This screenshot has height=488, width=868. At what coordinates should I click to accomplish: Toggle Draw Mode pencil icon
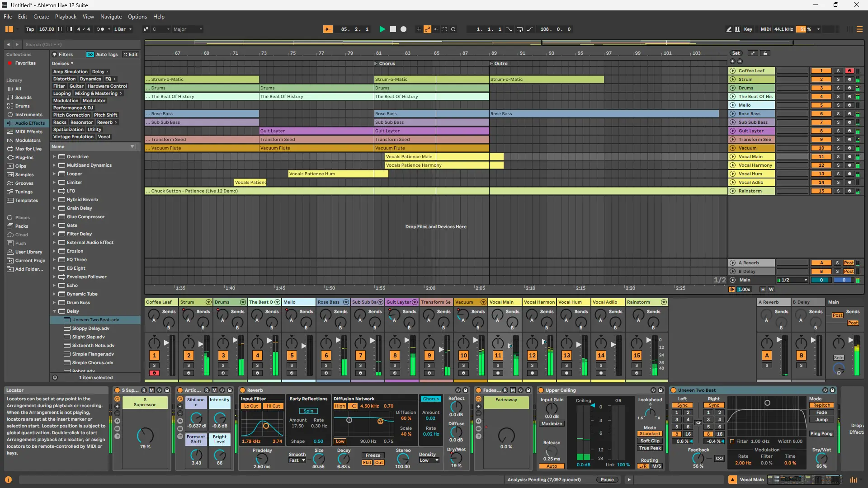729,29
